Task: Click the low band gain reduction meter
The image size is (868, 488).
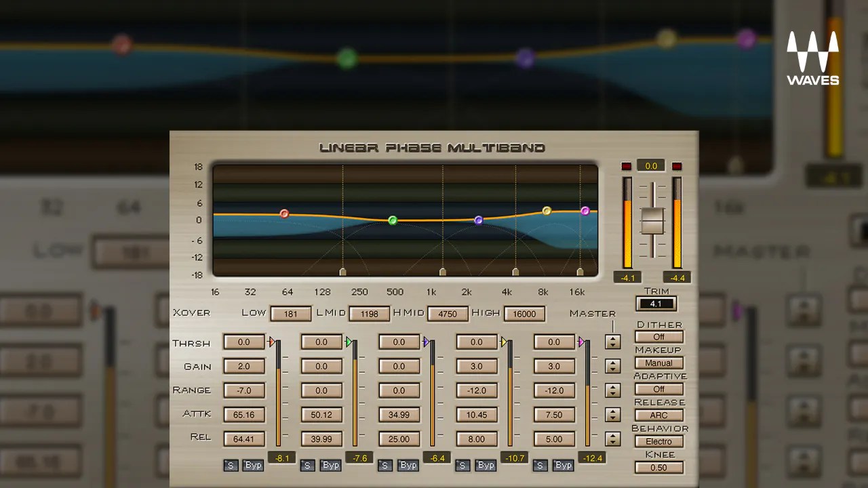Action: pos(278,393)
